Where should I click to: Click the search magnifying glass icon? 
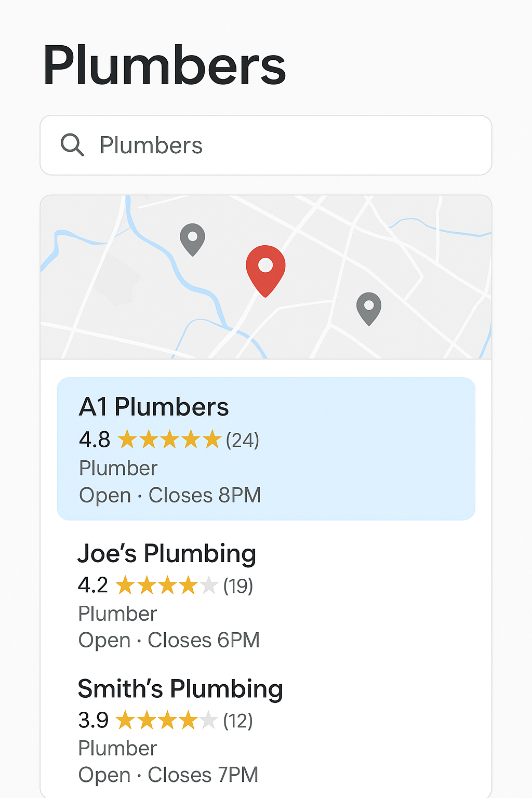point(72,145)
